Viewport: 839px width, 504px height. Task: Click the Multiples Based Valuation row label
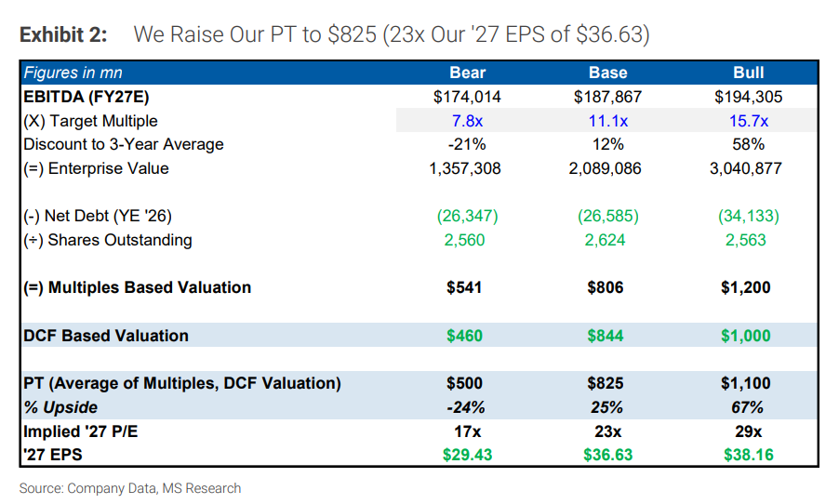click(x=137, y=287)
